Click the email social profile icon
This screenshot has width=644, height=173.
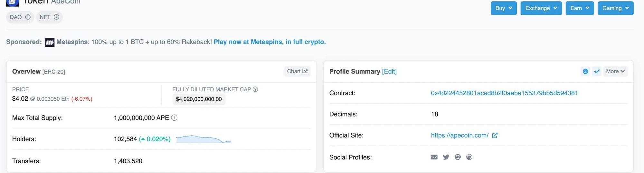click(434, 157)
